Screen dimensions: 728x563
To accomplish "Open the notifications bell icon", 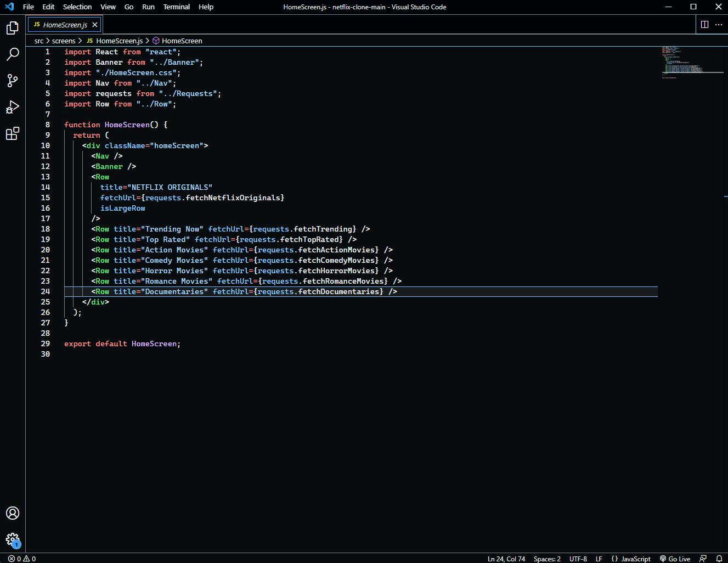I will [719, 559].
